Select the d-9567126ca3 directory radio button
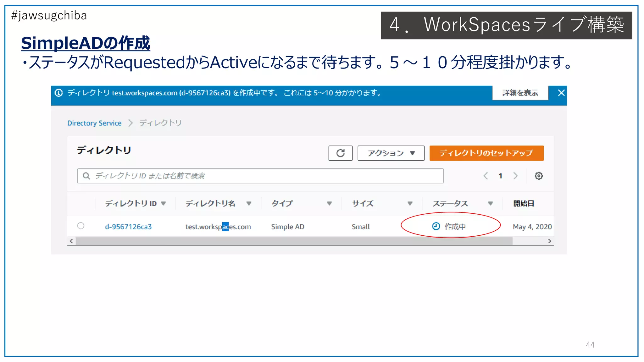644x362 pixels. pyautogui.click(x=81, y=226)
